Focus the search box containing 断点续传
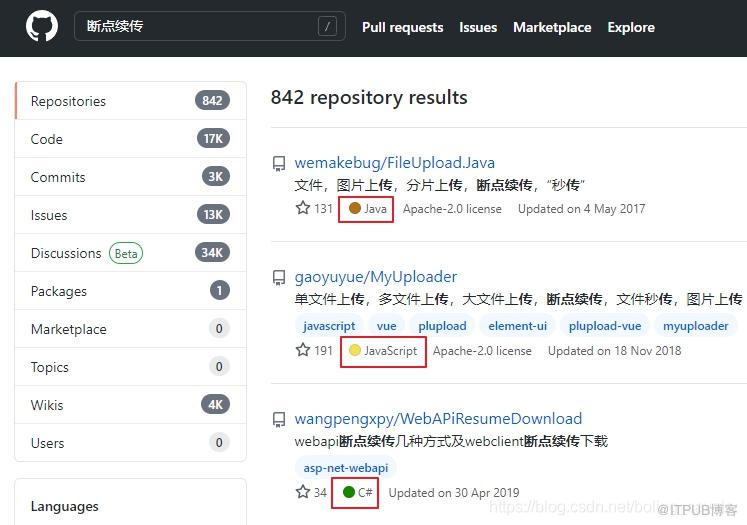 tap(210, 26)
